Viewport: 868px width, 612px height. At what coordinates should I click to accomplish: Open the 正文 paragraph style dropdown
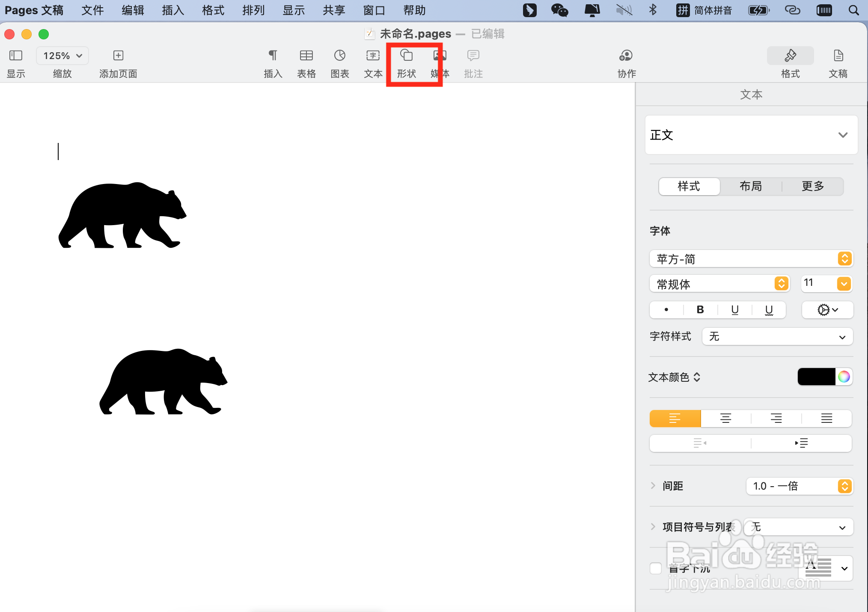(x=751, y=135)
